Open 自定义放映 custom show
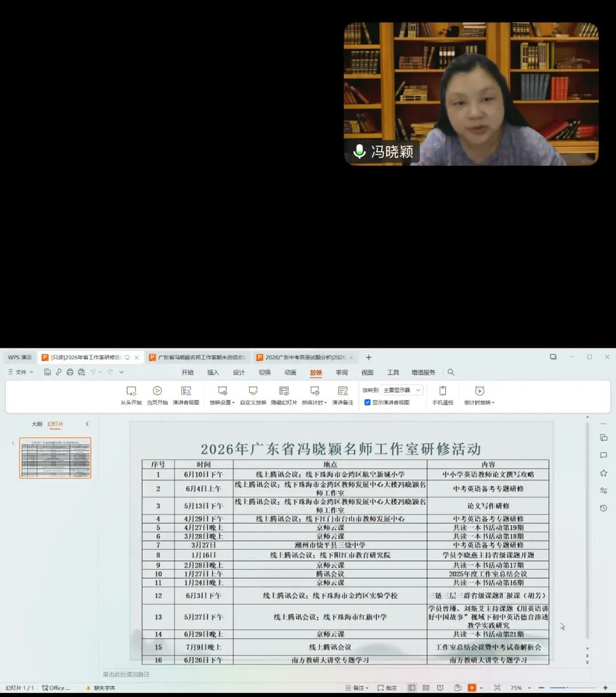The image size is (616, 697). pyautogui.click(x=253, y=395)
